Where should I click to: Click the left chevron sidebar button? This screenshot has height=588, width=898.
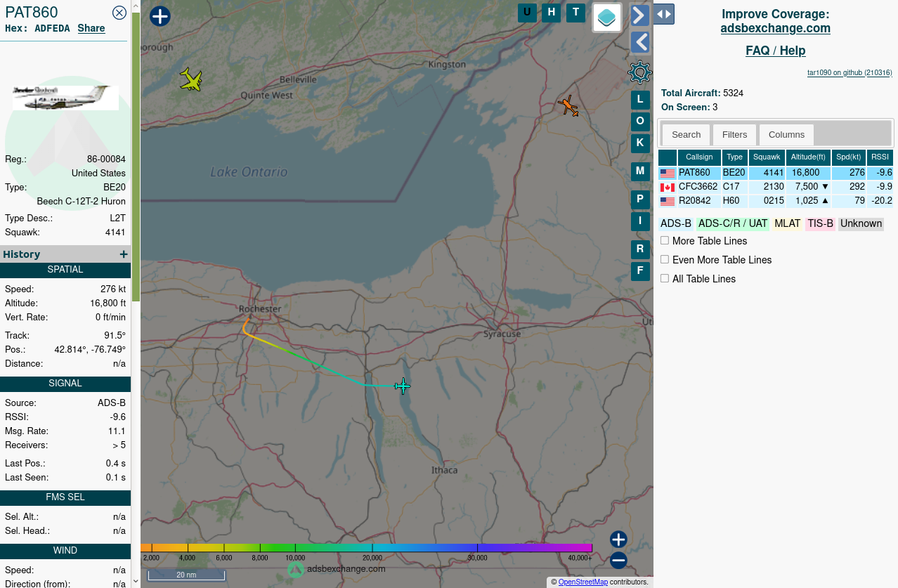pos(640,42)
